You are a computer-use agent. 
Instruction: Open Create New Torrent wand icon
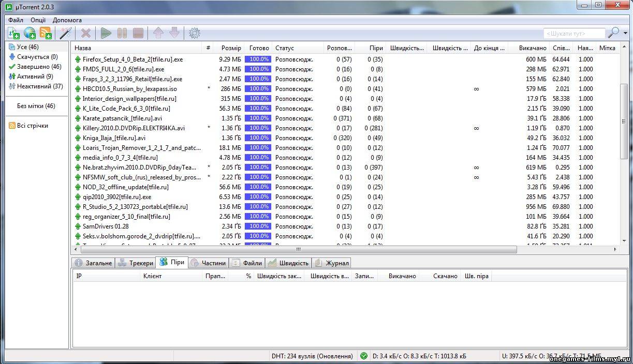(66, 33)
